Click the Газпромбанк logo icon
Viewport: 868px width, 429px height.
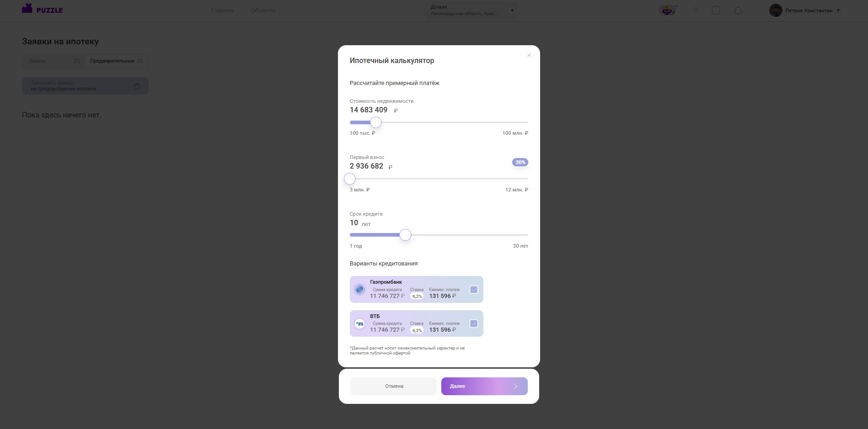pos(360,289)
